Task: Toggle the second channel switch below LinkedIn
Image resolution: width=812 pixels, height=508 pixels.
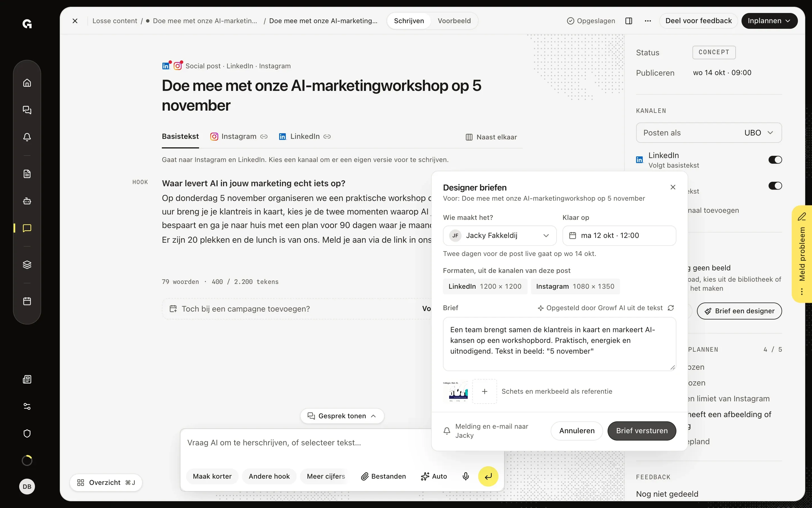Action: coord(775,186)
